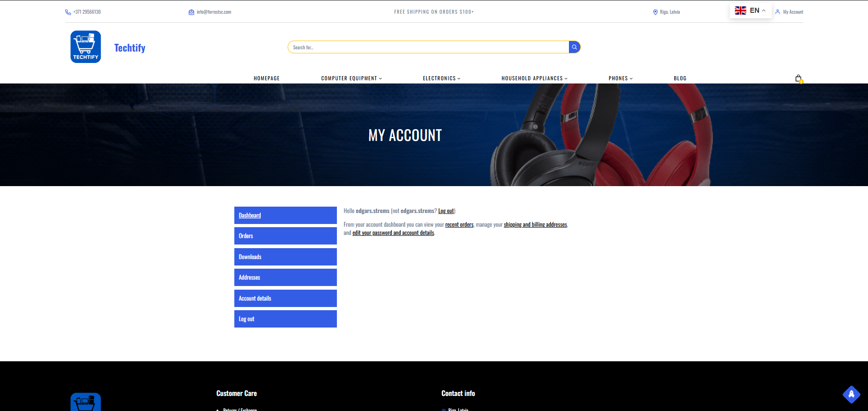Expand the Computer Equipment menu
The image size is (868, 411).
[x=351, y=78]
